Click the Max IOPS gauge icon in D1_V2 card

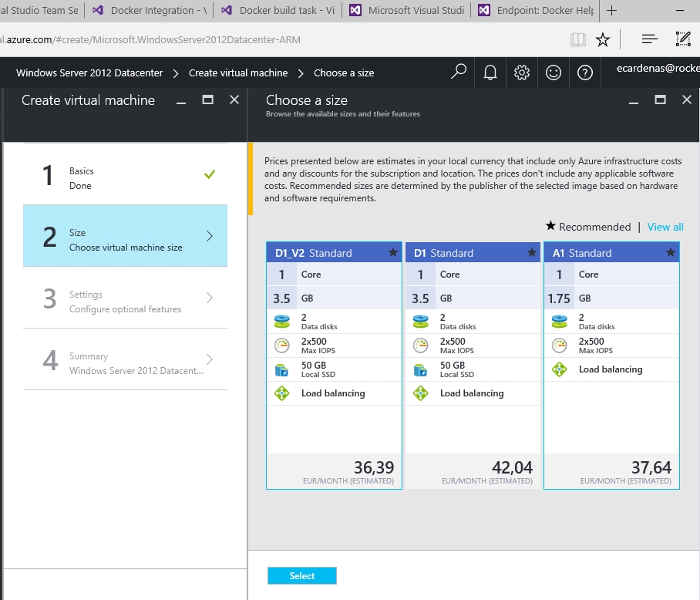click(281, 346)
